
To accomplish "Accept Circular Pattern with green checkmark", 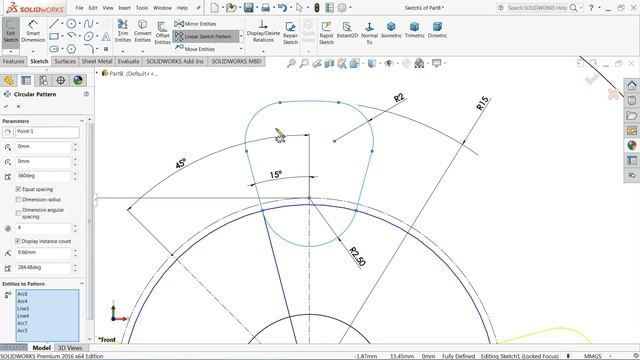I will tap(6, 106).
